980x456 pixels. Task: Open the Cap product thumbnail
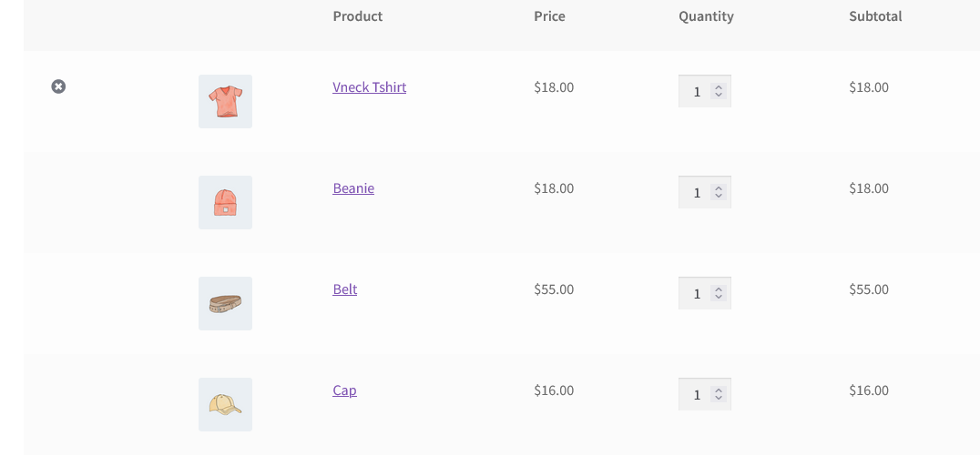225,404
